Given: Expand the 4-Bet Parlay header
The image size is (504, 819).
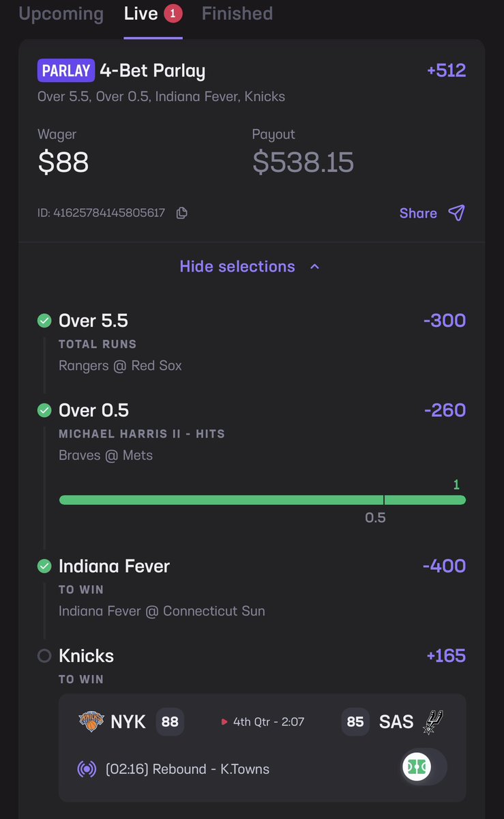Looking at the screenshot, I should [152, 70].
